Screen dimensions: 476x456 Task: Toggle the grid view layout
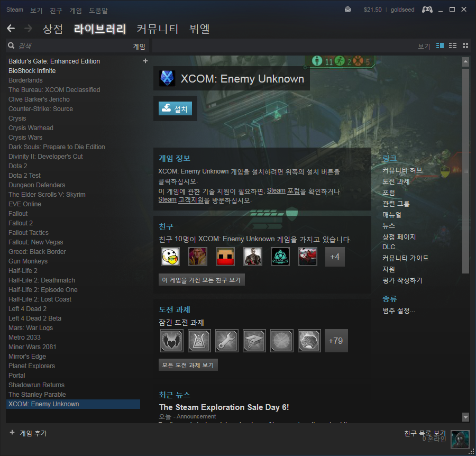pos(465,45)
